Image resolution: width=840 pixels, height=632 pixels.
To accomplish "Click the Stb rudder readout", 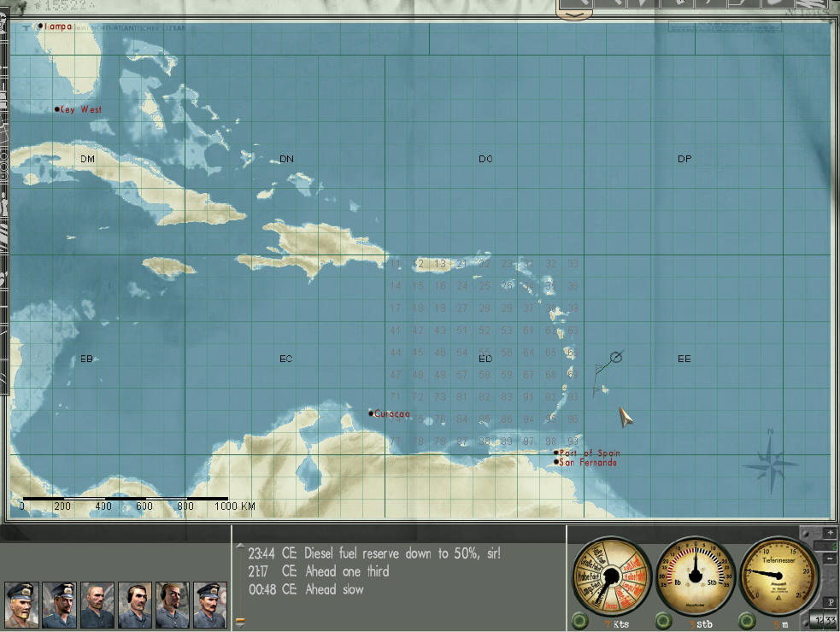I will pos(701,624).
